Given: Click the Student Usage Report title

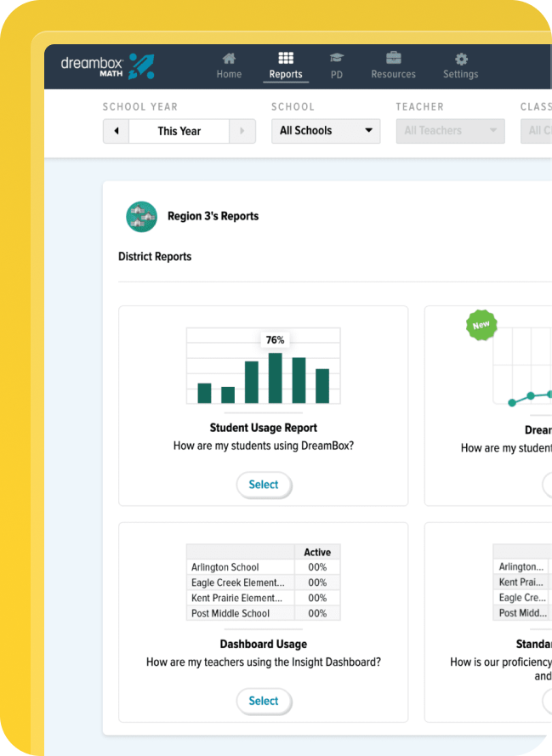Looking at the screenshot, I should click(x=264, y=428).
